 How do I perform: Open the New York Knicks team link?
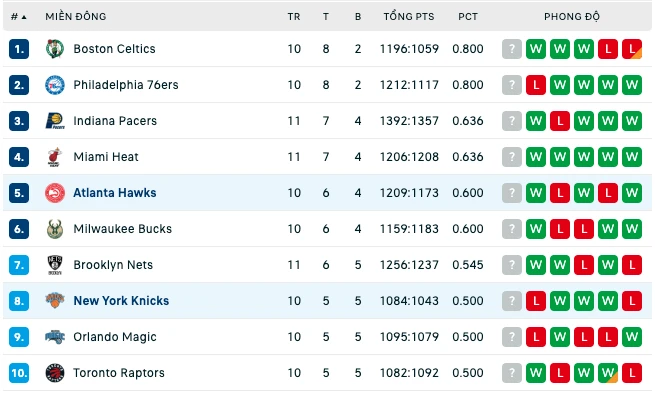pos(121,301)
